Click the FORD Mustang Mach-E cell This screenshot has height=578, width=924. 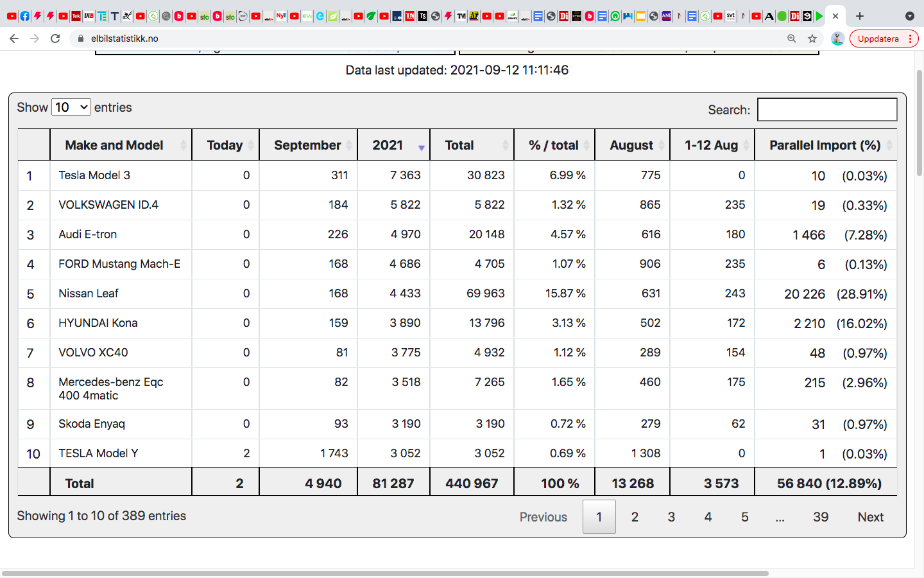click(119, 264)
